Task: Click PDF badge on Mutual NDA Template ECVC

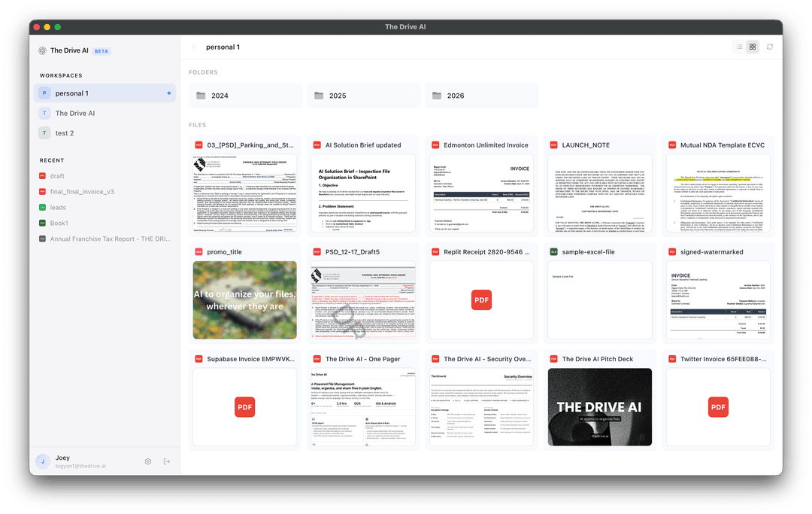Action: coord(672,145)
